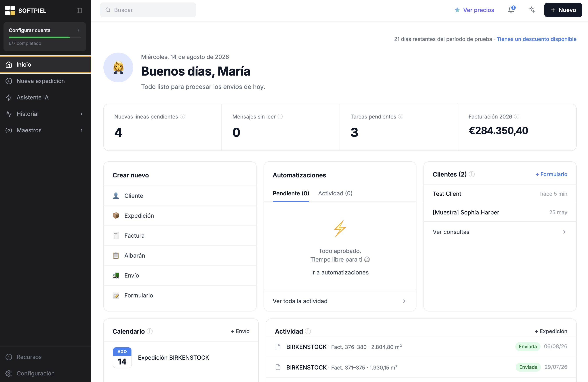Click the account setup progress bar
The height and width of the screenshot is (382, 588).
(x=45, y=37)
